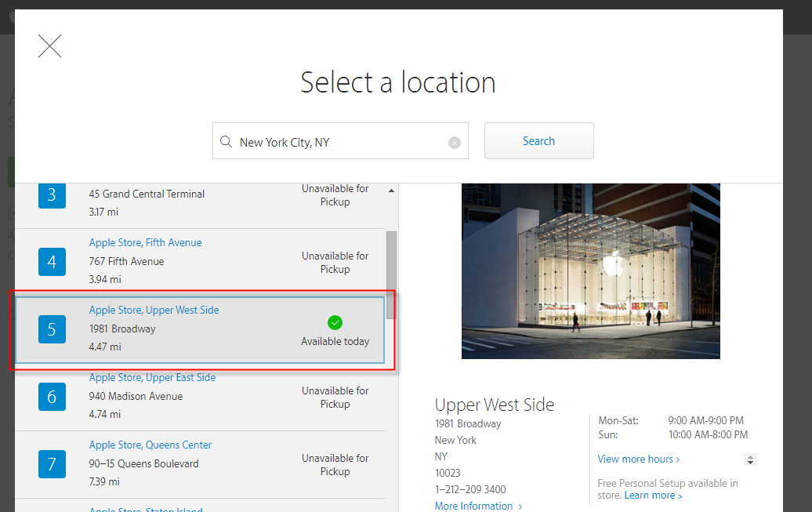
Task: Expand View more hours
Action: click(x=639, y=459)
